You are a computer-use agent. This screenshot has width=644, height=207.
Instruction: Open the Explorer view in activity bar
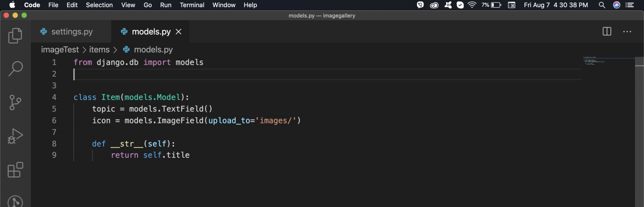point(15,35)
